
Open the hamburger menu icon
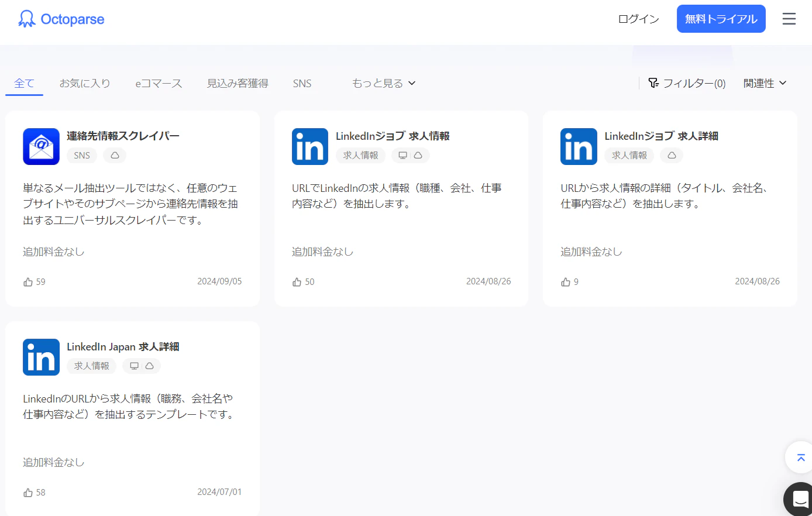[x=789, y=19]
